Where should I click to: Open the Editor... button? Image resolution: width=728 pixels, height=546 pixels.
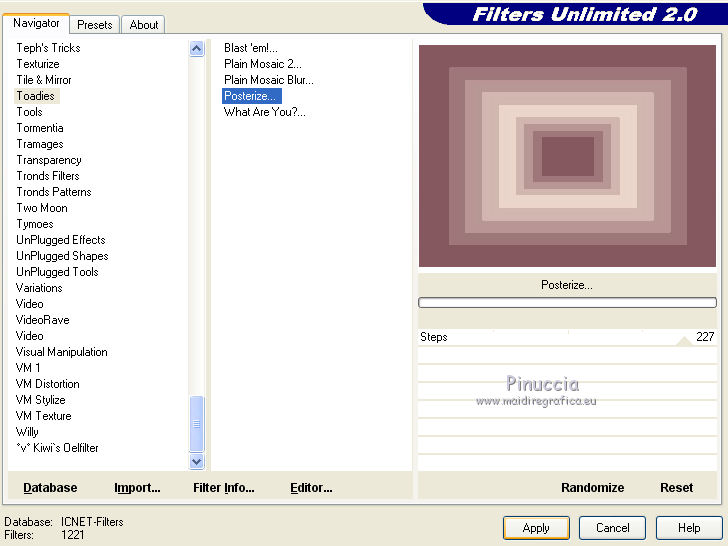(311, 488)
